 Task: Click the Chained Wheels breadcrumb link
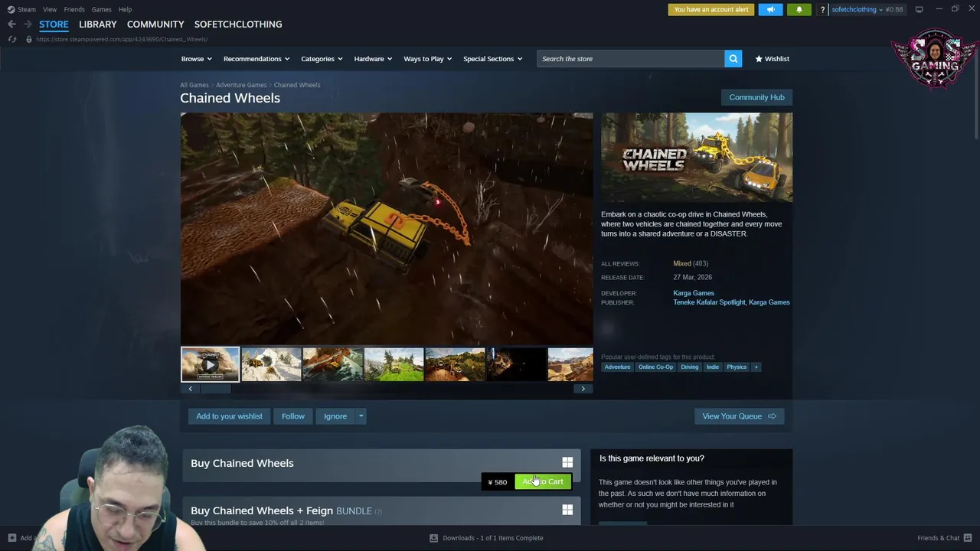click(x=297, y=85)
